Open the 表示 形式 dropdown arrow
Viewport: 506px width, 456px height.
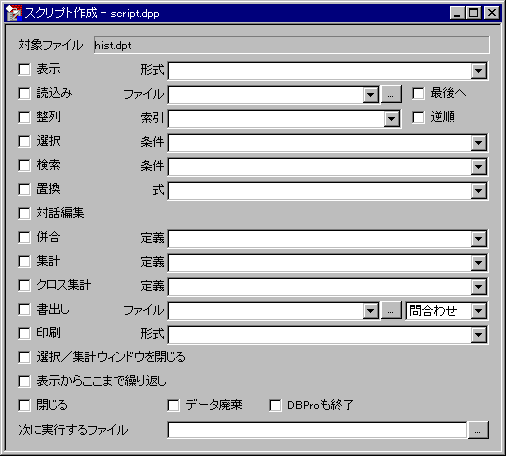click(x=479, y=71)
